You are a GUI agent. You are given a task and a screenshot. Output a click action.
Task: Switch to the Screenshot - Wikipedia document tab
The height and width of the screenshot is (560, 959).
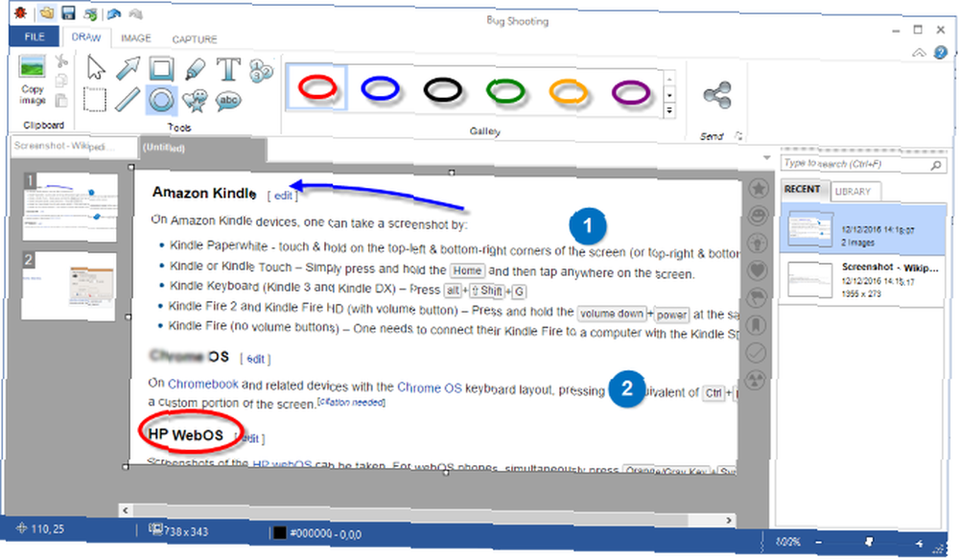(x=74, y=146)
